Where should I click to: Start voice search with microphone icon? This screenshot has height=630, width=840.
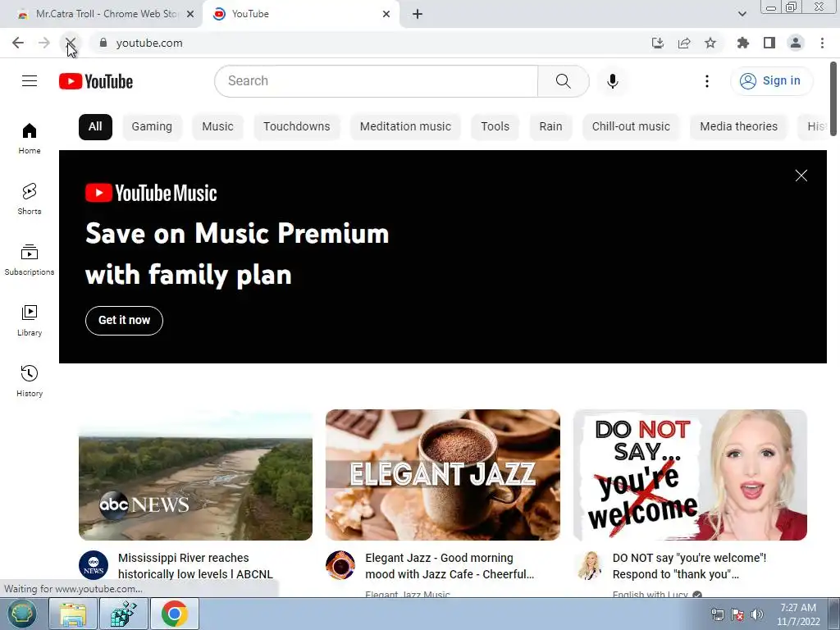[x=612, y=81]
